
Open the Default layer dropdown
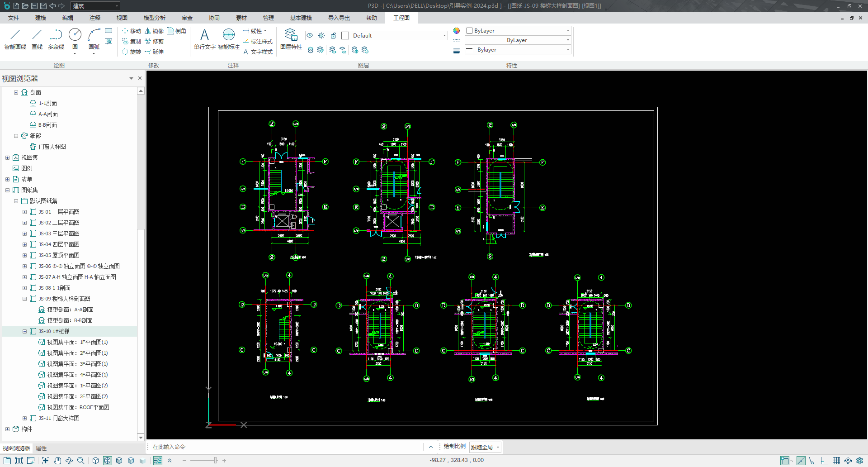point(444,35)
